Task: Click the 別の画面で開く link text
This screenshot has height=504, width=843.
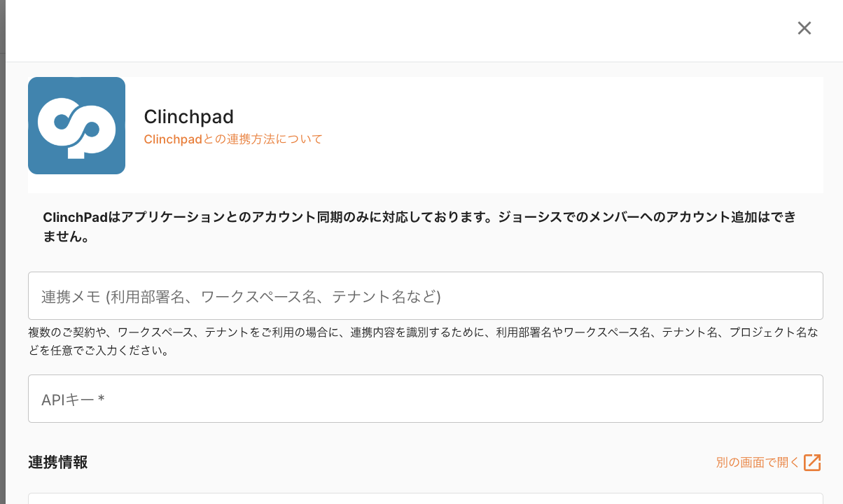Action: pos(758,463)
